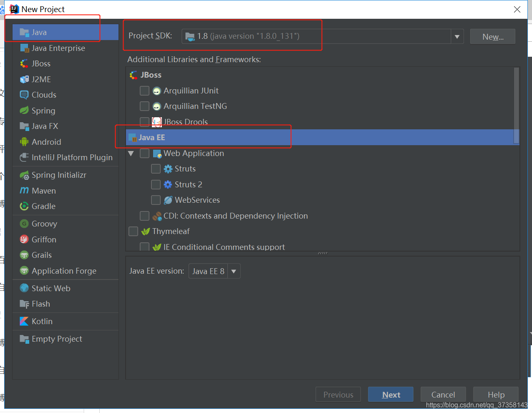Image resolution: width=532 pixels, height=413 pixels.
Task: Click the Web Application icon
Action: click(157, 154)
